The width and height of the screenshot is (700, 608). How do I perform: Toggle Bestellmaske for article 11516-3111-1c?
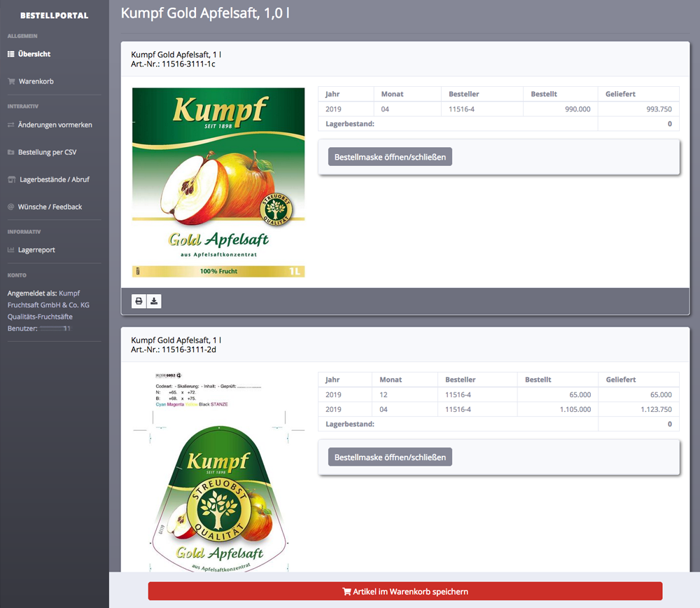coord(390,157)
